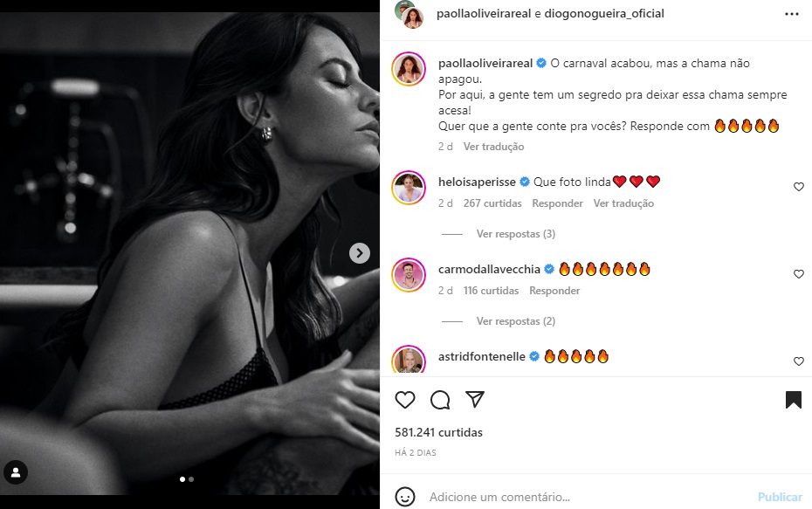Toggle the bookmark save icon
Image resolution: width=812 pixels, height=509 pixels.
click(793, 400)
